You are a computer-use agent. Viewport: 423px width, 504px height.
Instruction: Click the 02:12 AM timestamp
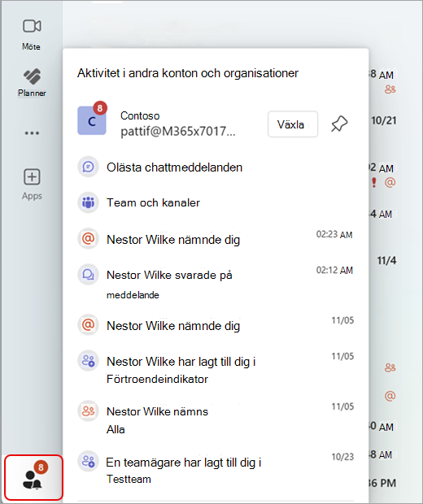(334, 271)
